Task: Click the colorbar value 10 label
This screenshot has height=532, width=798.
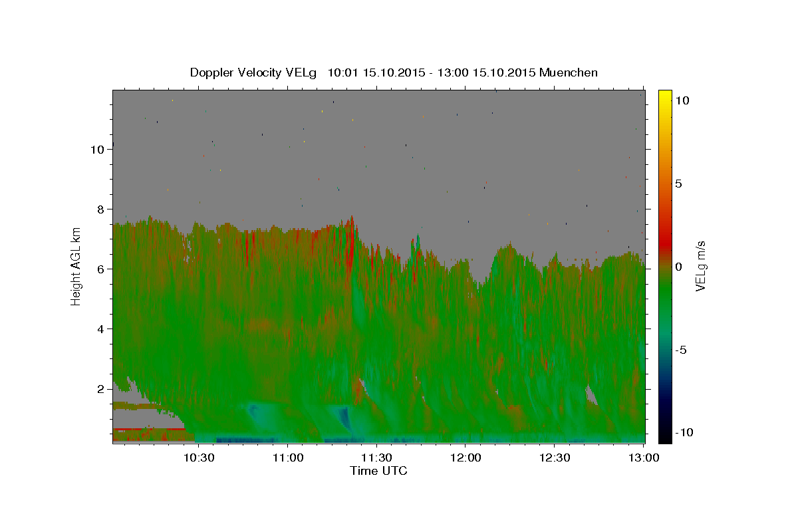Action: coord(682,100)
